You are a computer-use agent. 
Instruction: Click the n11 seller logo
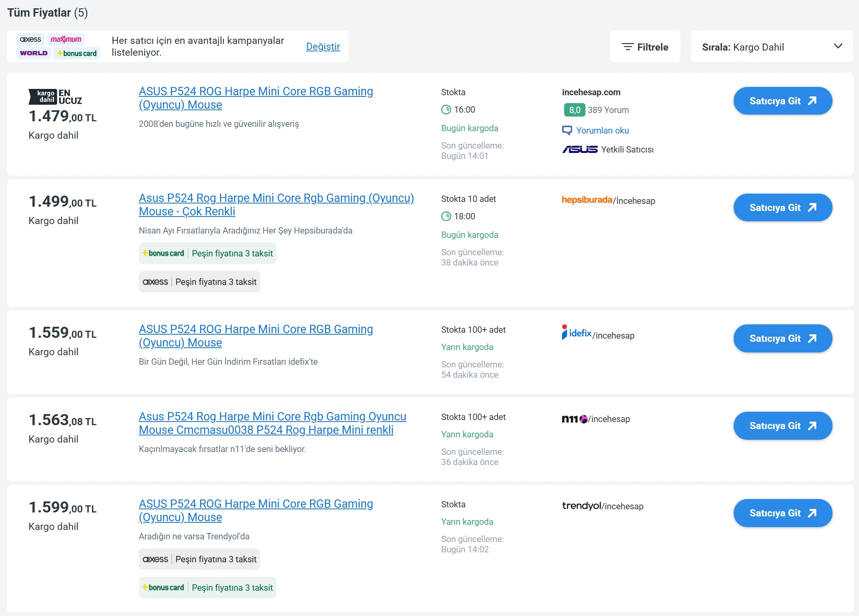(x=574, y=419)
